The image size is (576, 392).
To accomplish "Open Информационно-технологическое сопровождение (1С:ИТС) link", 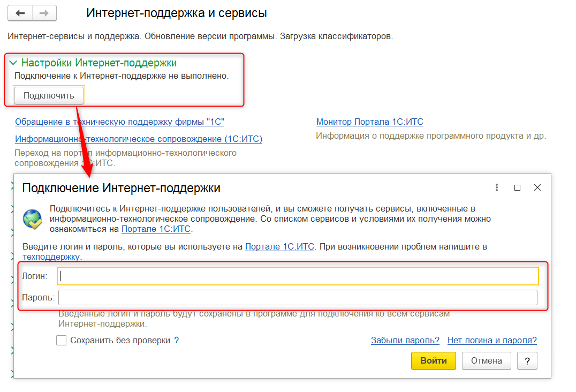I will 139,139.
